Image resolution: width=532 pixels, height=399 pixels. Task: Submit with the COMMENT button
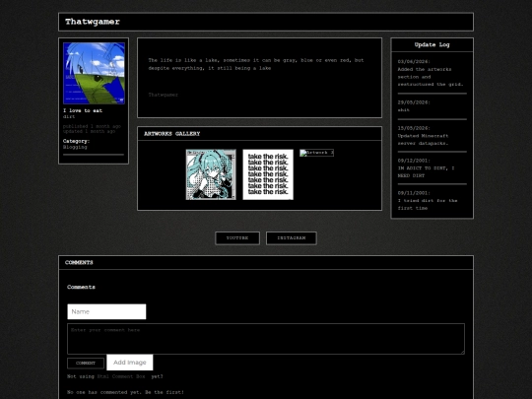click(86, 363)
